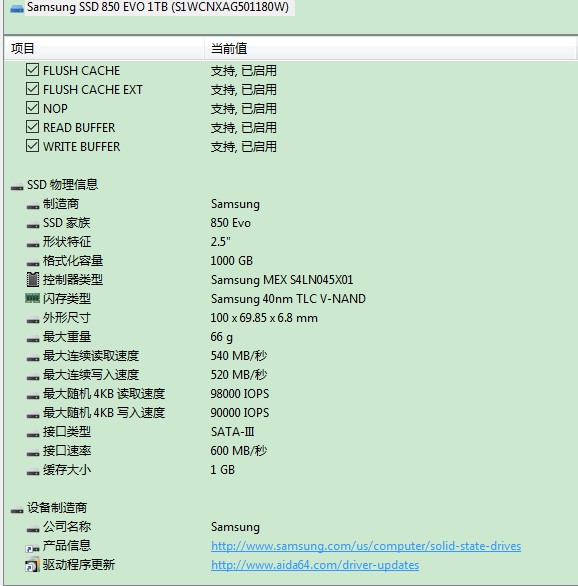
Task: Click the 接口类型 row icon
Action: click(33, 434)
